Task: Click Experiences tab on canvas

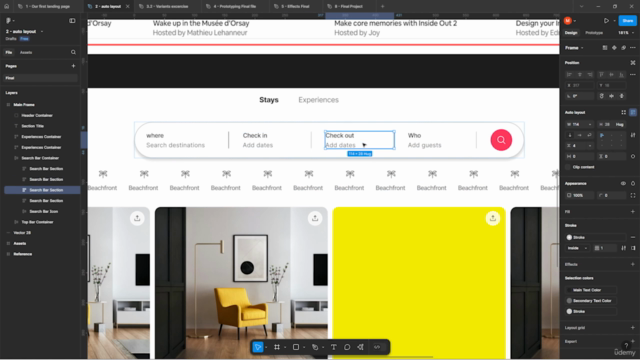Action: pos(318,100)
